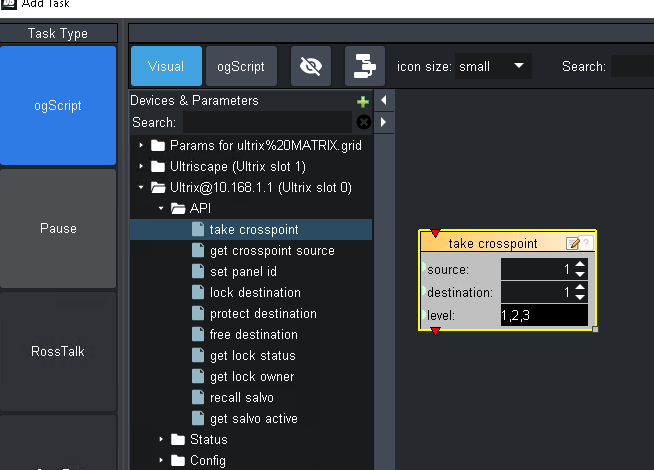Expand panel with right arrow button
Viewport: 654px width, 470px height.
coord(384,122)
